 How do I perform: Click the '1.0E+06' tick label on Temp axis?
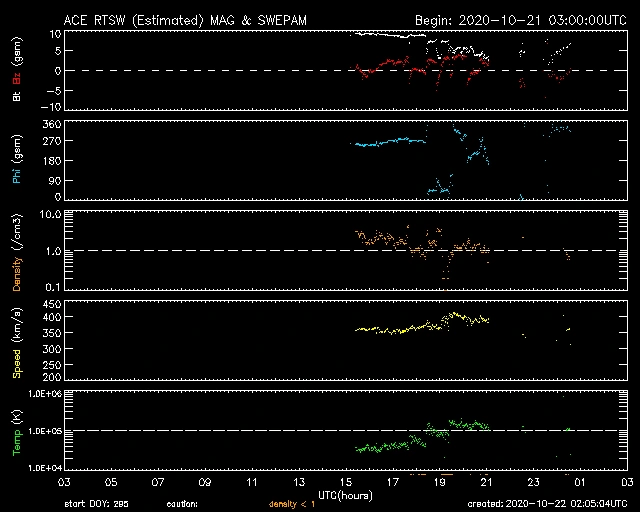click(x=45, y=394)
